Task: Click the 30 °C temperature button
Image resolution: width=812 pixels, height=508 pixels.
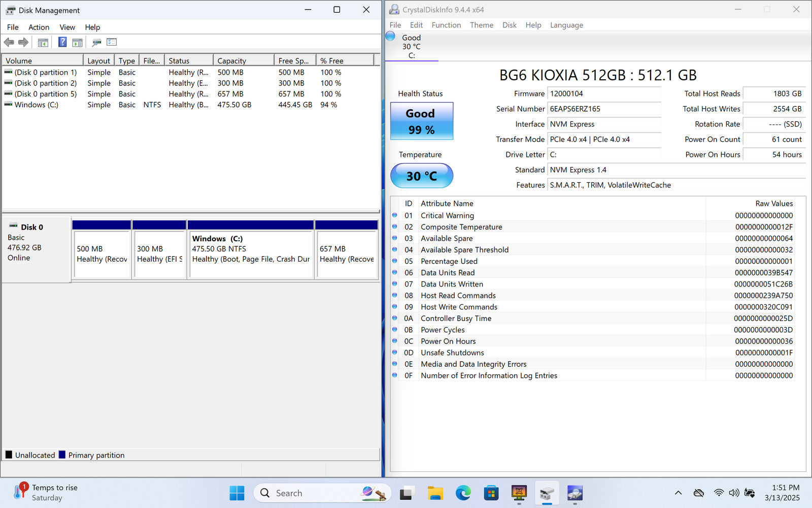Action: tap(421, 176)
